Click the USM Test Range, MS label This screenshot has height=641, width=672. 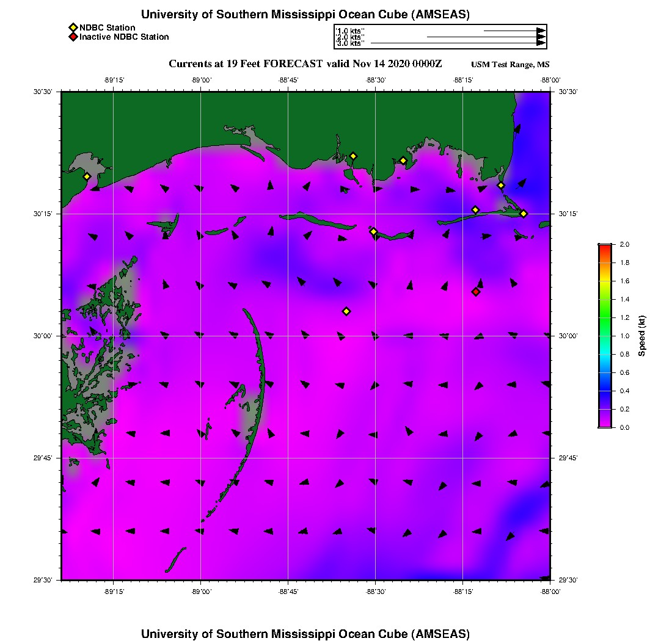(x=510, y=65)
